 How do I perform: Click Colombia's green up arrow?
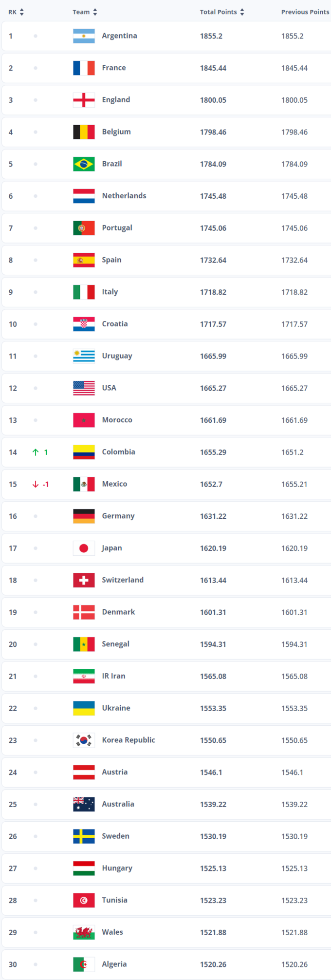pos(36,452)
